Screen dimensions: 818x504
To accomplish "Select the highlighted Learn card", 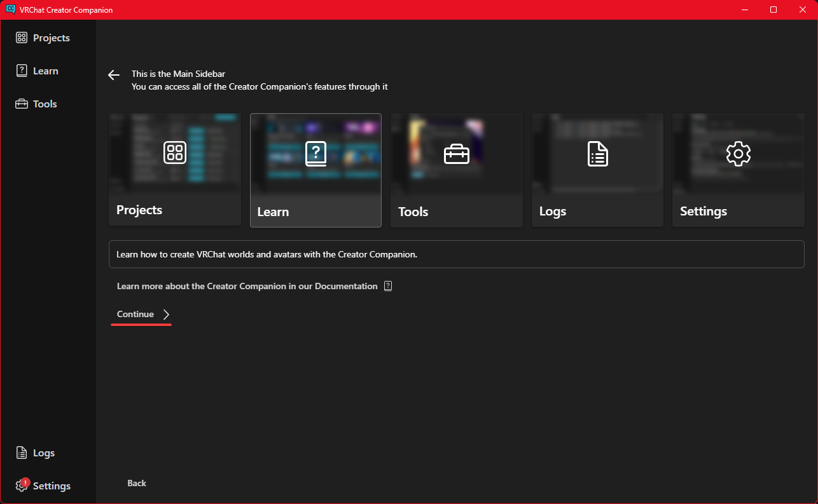I will [315, 170].
